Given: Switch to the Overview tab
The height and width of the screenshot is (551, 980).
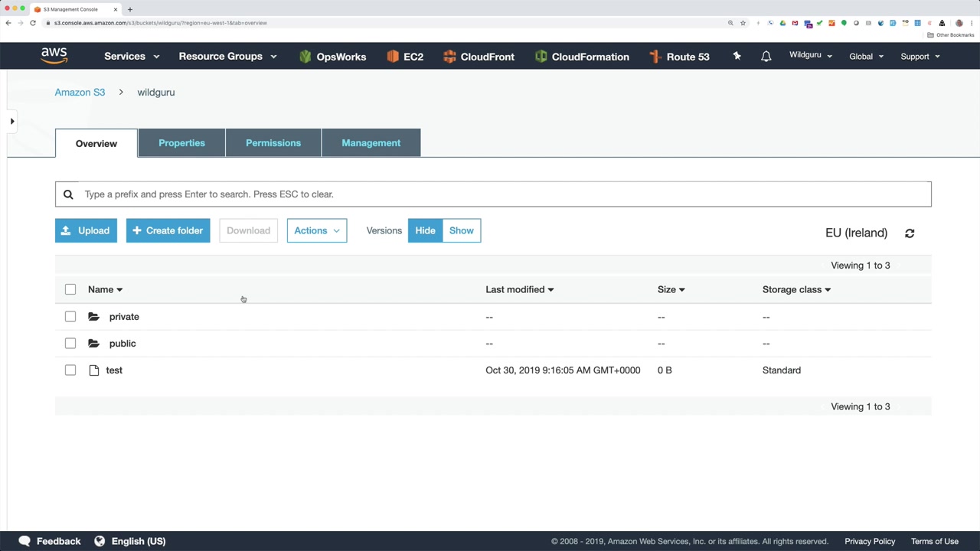Looking at the screenshot, I should click(96, 143).
